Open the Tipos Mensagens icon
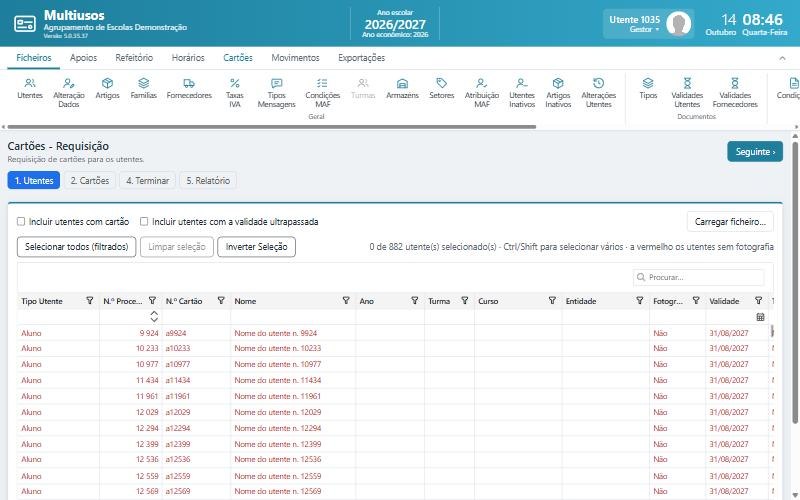Image resolution: width=800 pixels, height=500 pixels. pos(277,92)
